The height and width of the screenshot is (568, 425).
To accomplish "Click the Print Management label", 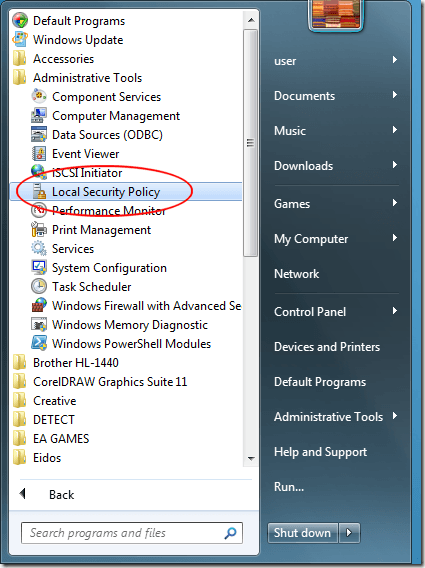I will pyautogui.click(x=101, y=230).
